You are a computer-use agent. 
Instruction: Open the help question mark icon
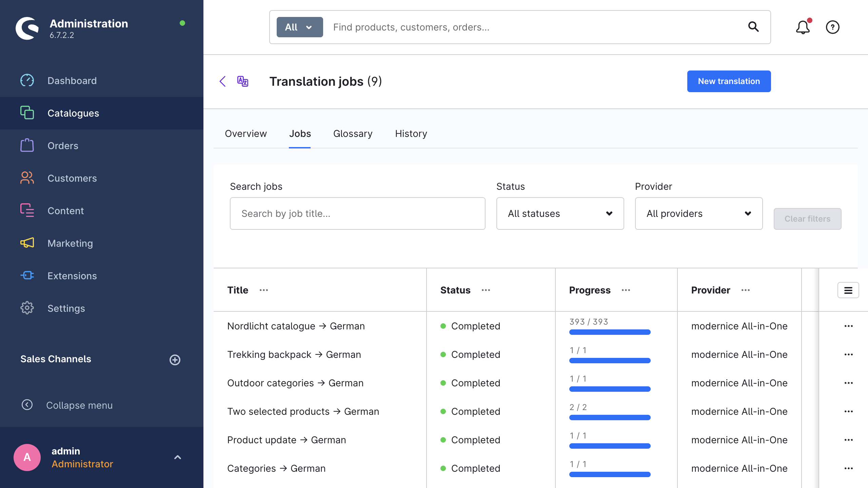[x=833, y=27]
